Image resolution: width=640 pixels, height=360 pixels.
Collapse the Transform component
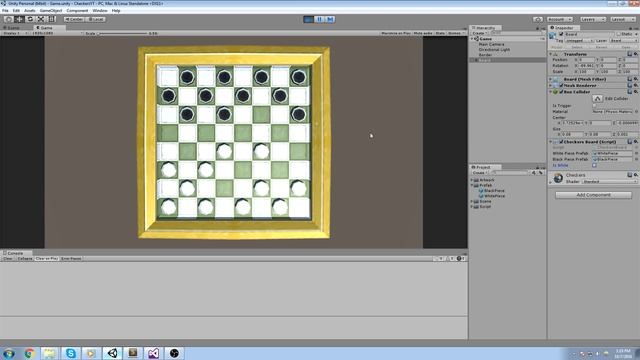click(x=550, y=54)
